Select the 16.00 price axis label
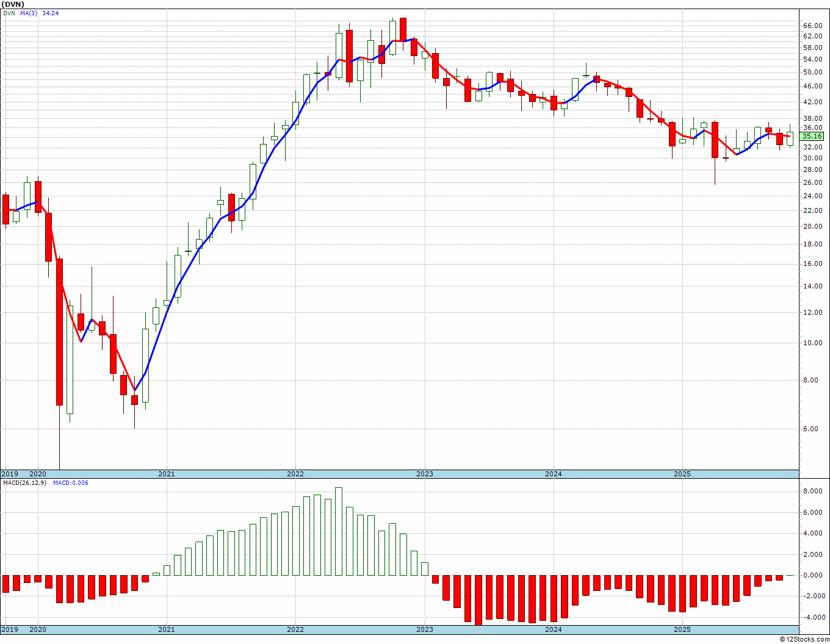 (x=812, y=263)
